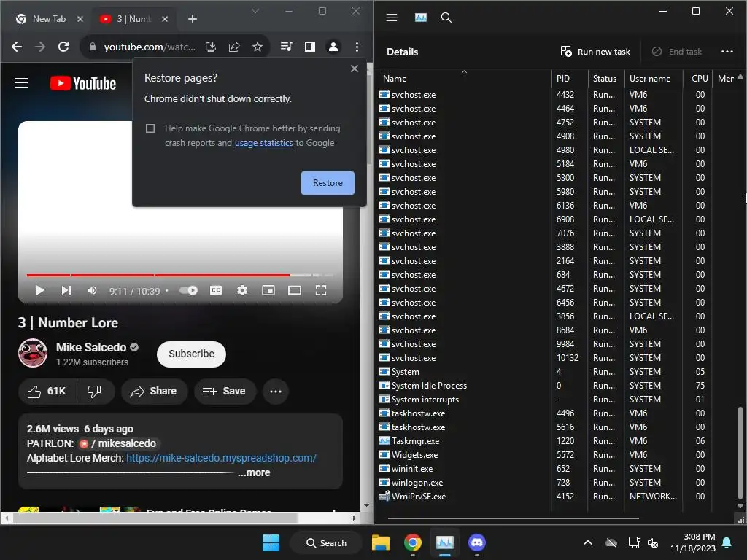
Task: Close the New Tab browser tab
Action: (x=80, y=19)
